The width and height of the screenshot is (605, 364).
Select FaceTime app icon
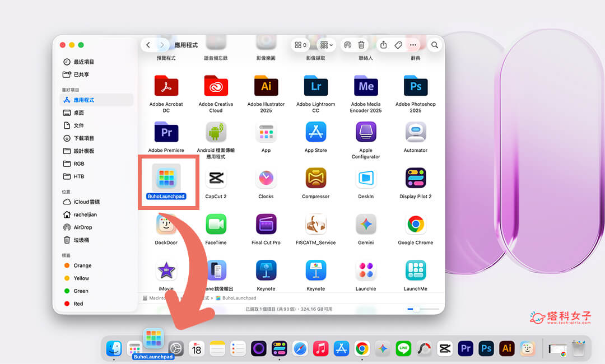tap(216, 224)
